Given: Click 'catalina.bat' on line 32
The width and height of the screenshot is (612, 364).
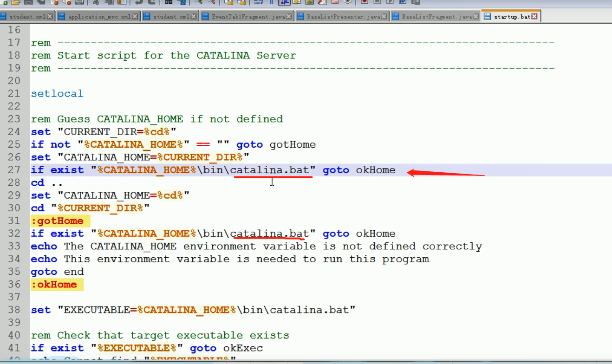Looking at the screenshot, I should pos(270,234).
